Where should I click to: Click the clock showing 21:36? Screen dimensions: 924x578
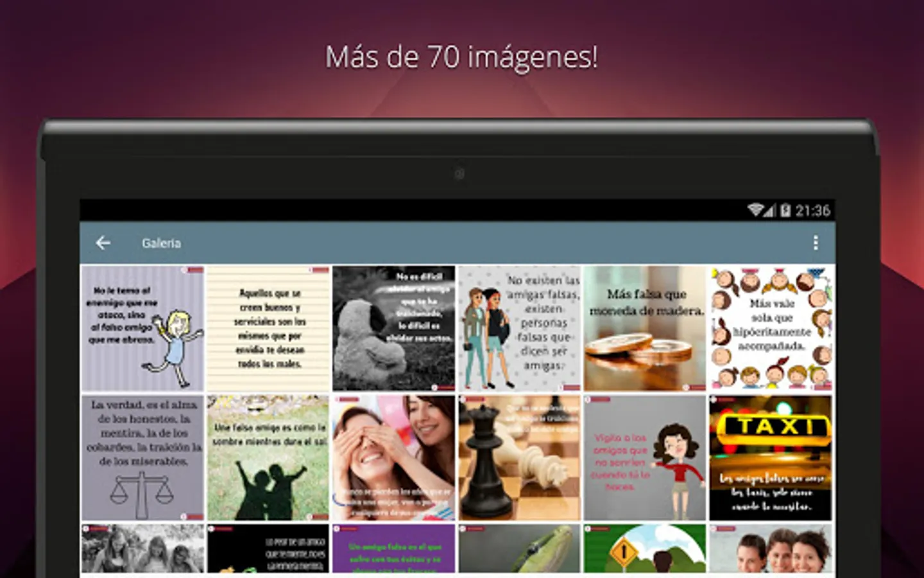(x=812, y=209)
